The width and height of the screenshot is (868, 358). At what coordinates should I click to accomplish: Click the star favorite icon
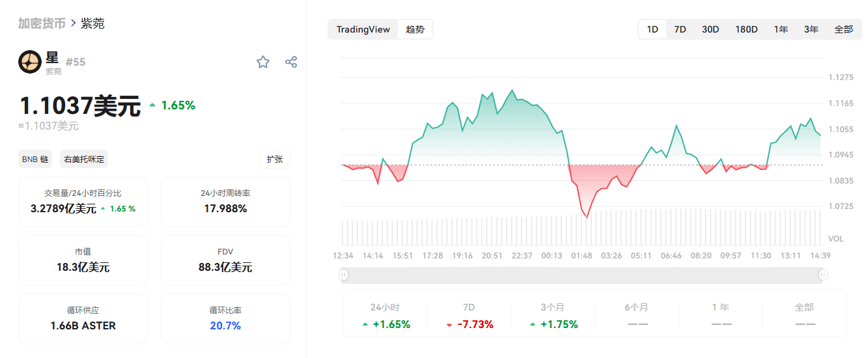click(263, 62)
